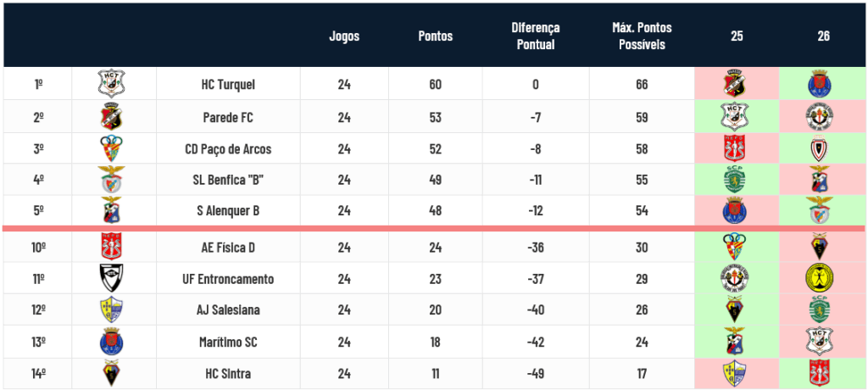
Task: Select the HC Sintra crest in last row
Action: (x=111, y=373)
